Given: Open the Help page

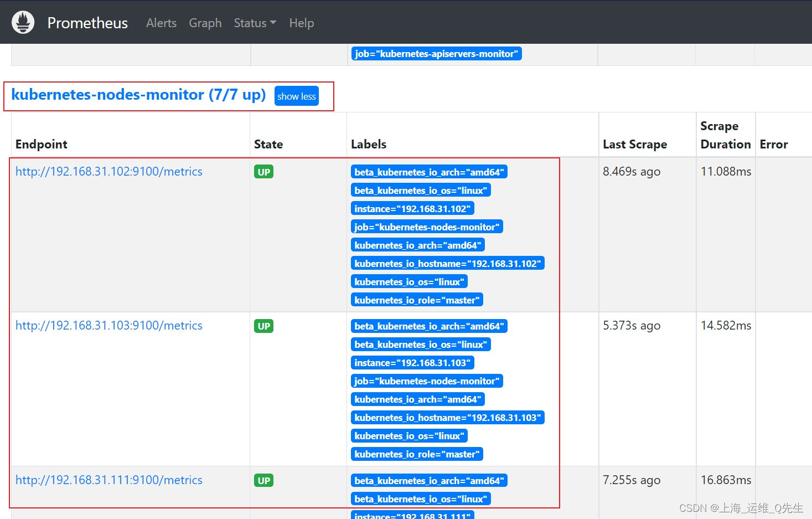Looking at the screenshot, I should [302, 23].
